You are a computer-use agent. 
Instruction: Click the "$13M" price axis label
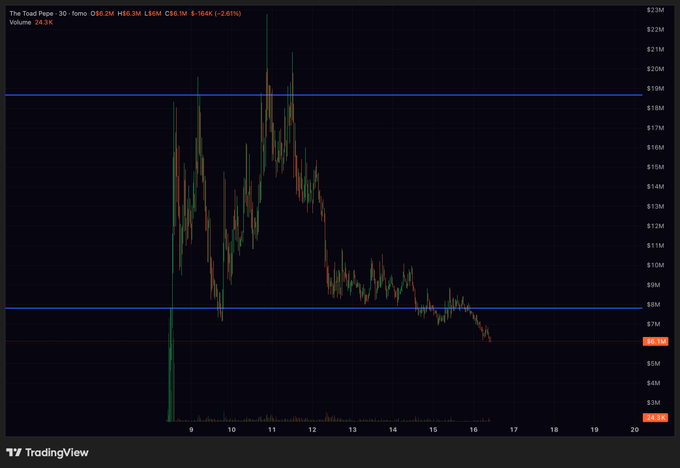pyautogui.click(x=655, y=206)
